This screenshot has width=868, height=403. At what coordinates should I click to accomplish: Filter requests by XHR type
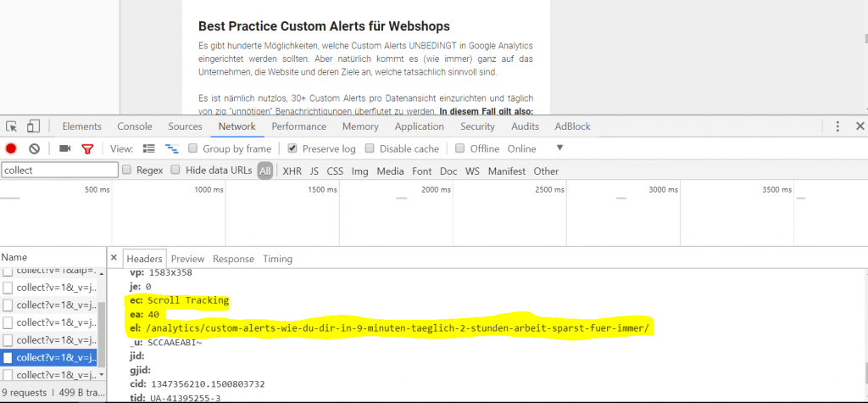[292, 171]
